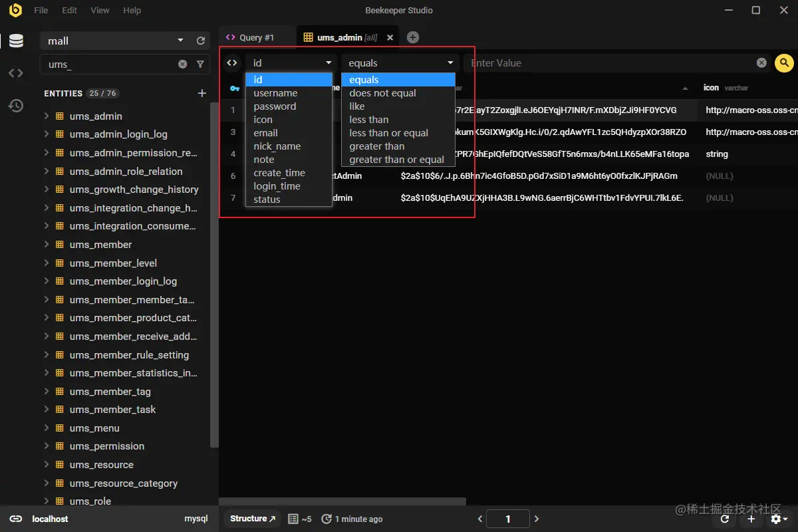The image size is (798, 532).
Task: Open the table Structure view button
Action: pos(253,519)
